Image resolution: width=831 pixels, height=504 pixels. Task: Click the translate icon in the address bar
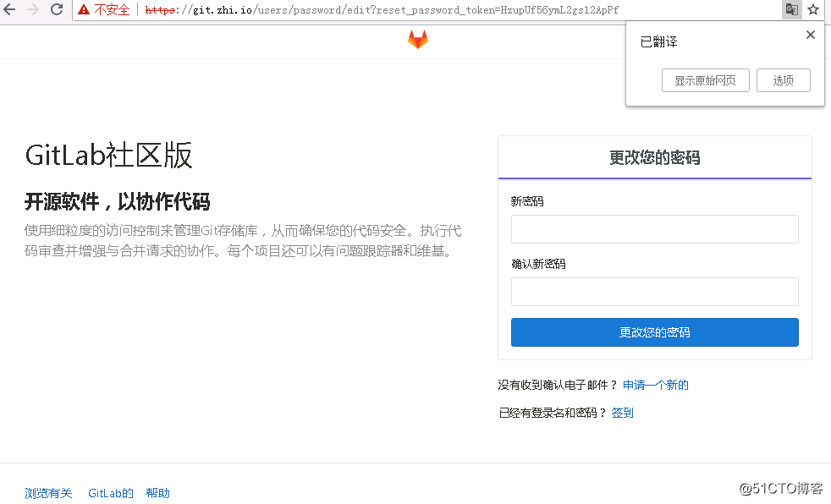click(x=792, y=9)
